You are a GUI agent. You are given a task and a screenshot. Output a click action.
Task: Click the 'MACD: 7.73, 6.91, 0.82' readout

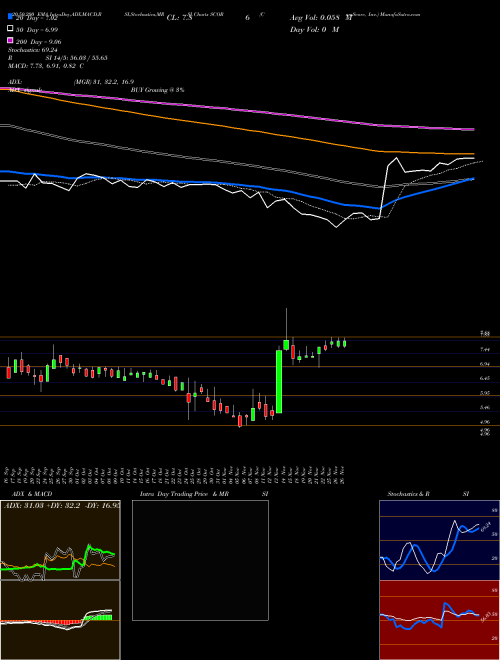point(43,66)
